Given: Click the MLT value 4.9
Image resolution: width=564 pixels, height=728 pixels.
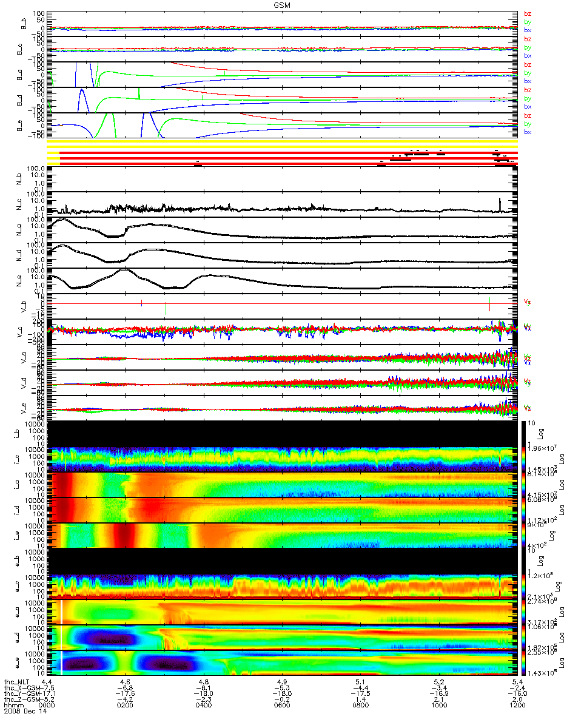Looking at the screenshot, I should (x=282, y=681).
